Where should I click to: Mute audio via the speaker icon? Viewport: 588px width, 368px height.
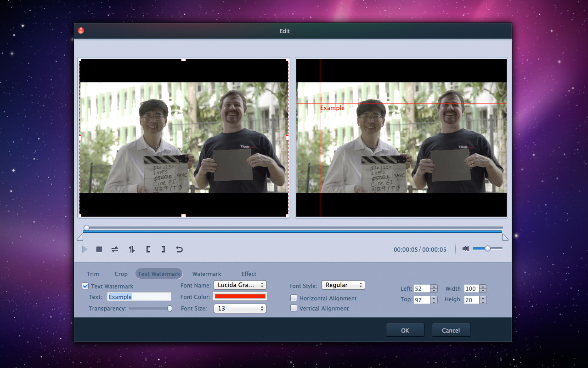[465, 248]
